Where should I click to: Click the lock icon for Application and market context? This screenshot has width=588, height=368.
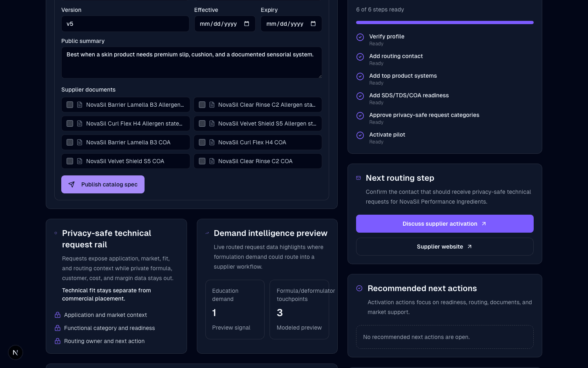[58, 315]
